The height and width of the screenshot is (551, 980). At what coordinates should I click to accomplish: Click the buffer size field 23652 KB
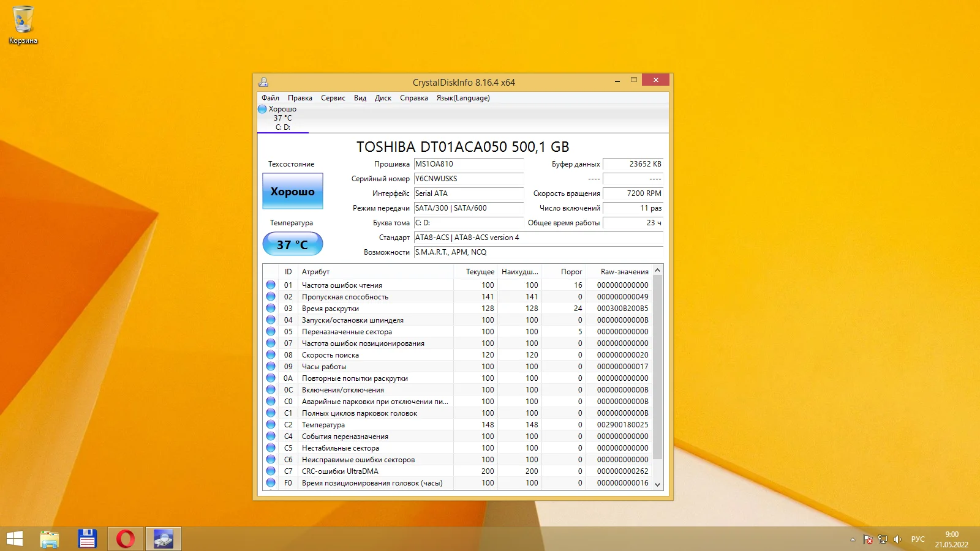pyautogui.click(x=633, y=164)
